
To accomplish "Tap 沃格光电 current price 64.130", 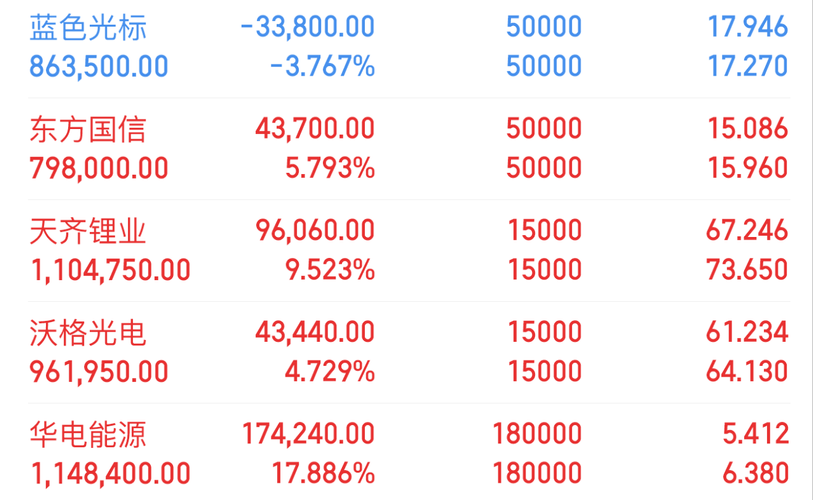I will (x=747, y=371).
